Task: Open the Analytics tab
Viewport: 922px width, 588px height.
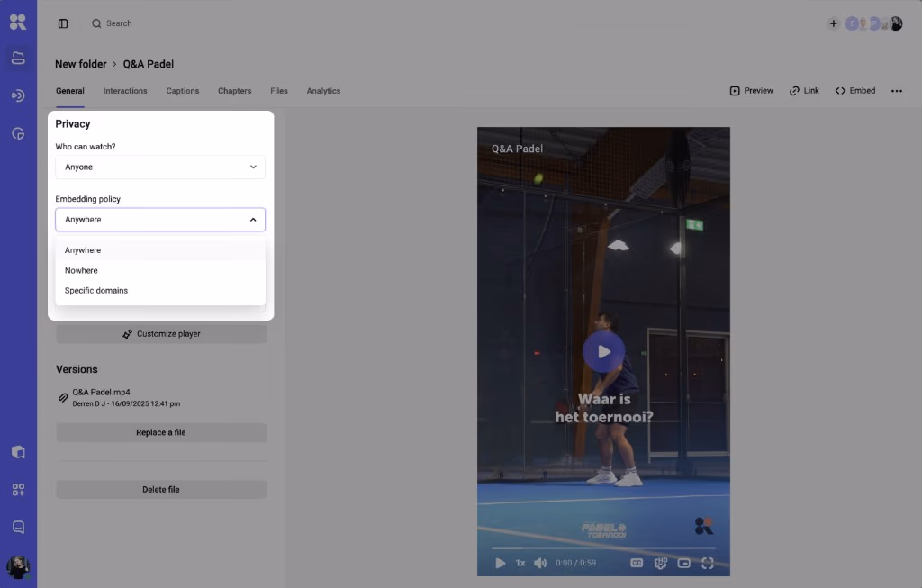Action: pos(323,91)
